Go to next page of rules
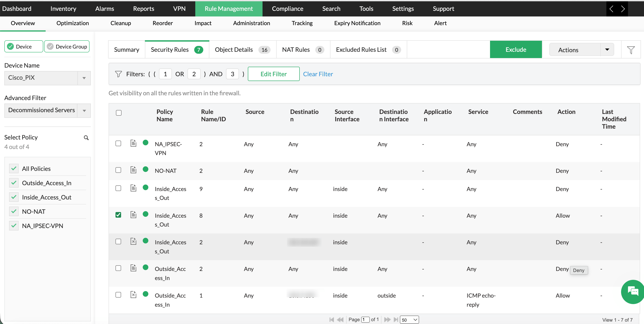Screen dimensions: 644x324 point(387,319)
